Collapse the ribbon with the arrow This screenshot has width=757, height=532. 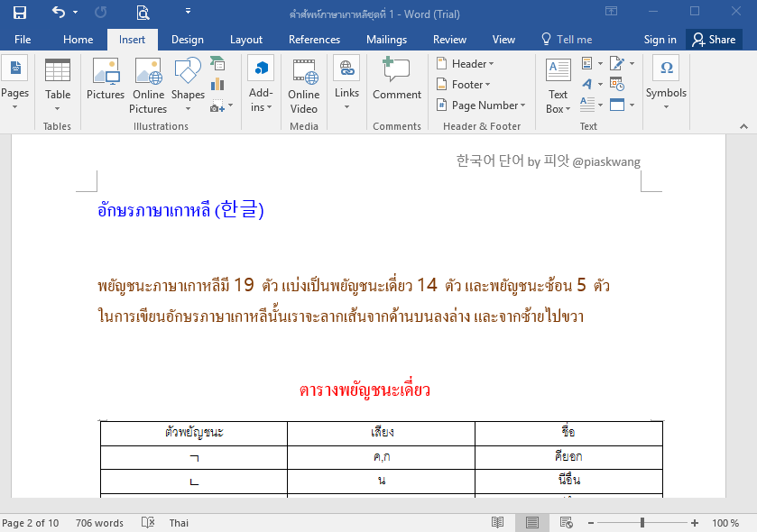tap(743, 126)
